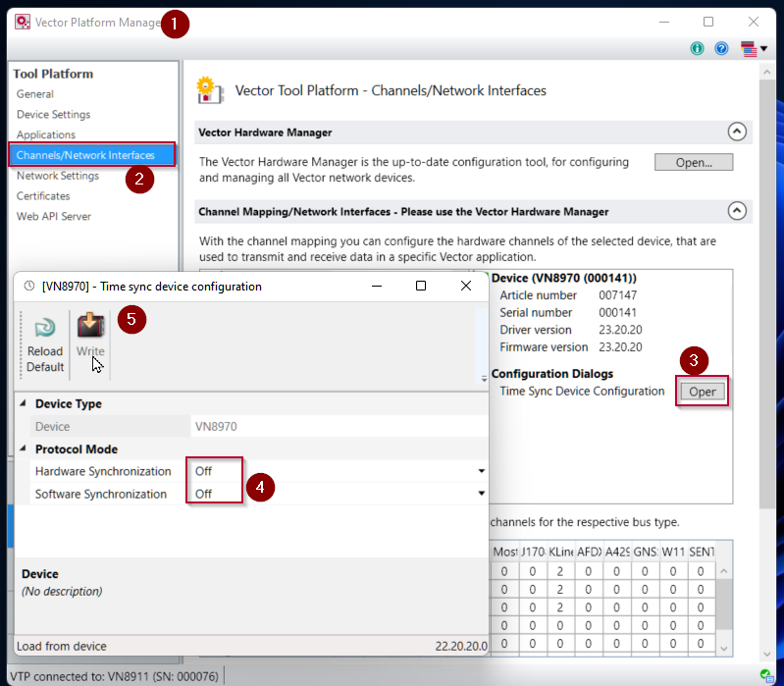The width and height of the screenshot is (784, 686).
Task: Click the connection status icon in status bar
Action: click(765, 675)
